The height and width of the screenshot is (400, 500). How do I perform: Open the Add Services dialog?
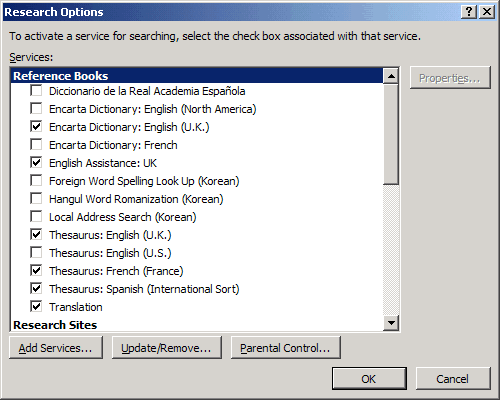(x=56, y=348)
